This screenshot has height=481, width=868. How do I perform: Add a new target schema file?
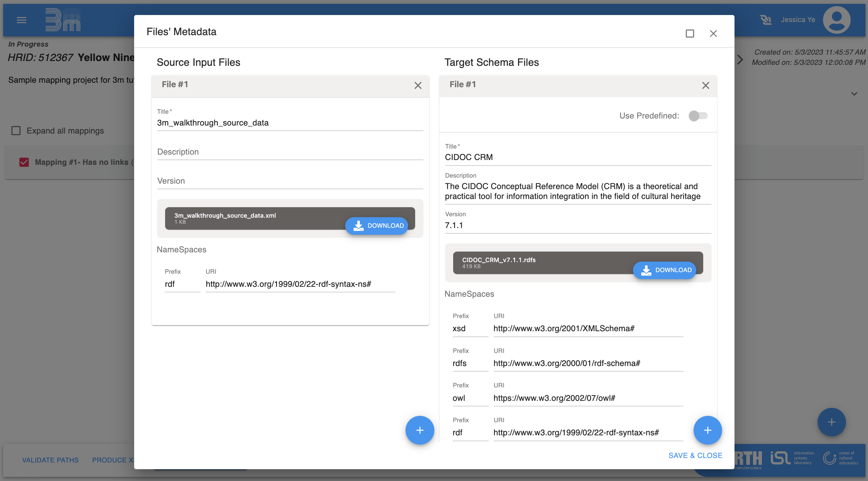707,430
